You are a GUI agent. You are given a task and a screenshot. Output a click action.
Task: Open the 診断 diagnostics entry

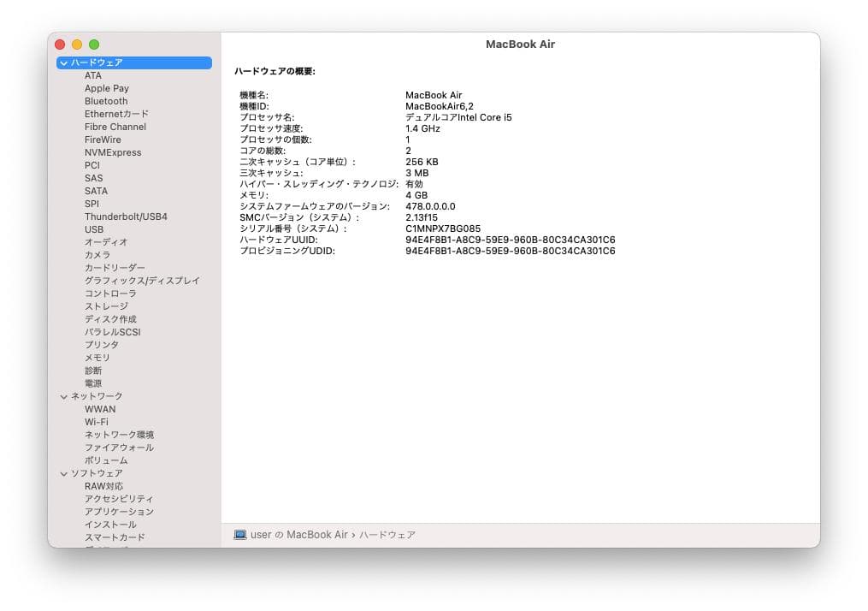[x=91, y=371]
